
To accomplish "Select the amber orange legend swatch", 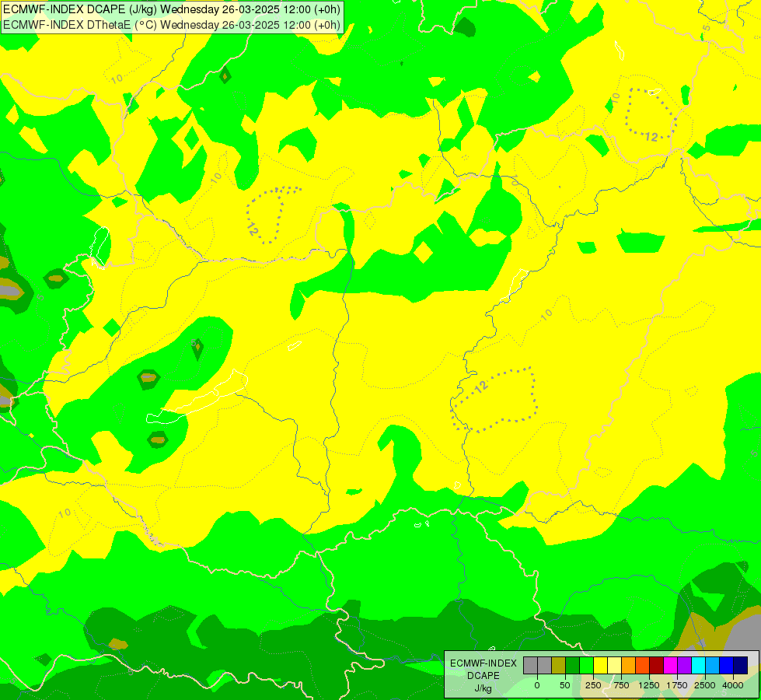I will click(x=629, y=666).
